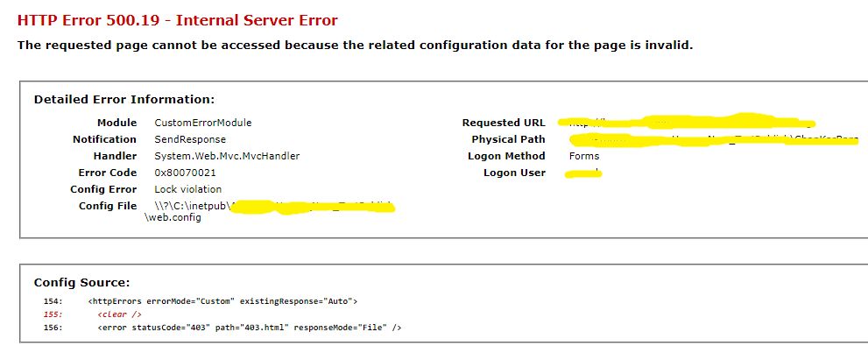Select the System.Web.Mvc.MvcHandler value

point(227,156)
